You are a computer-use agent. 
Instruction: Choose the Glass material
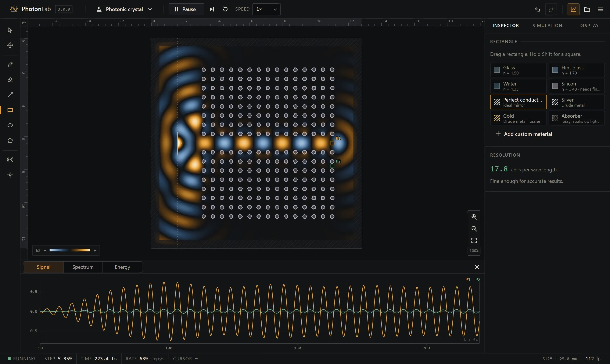pos(518,70)
